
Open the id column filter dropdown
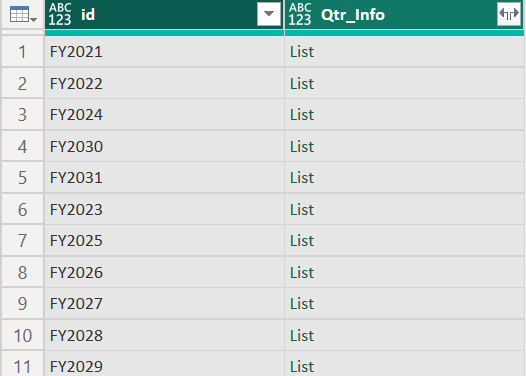tap(269, 14)
